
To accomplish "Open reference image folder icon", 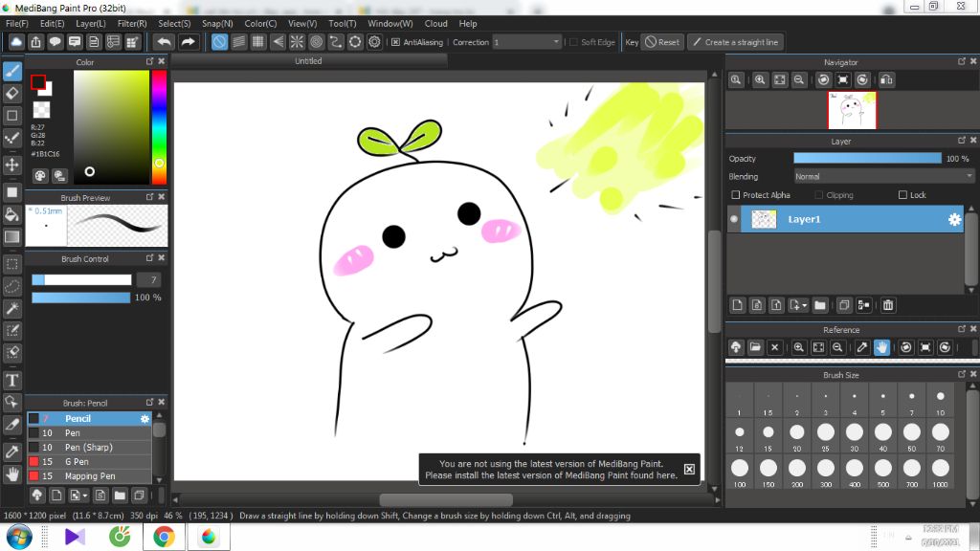I will (755, 347).
